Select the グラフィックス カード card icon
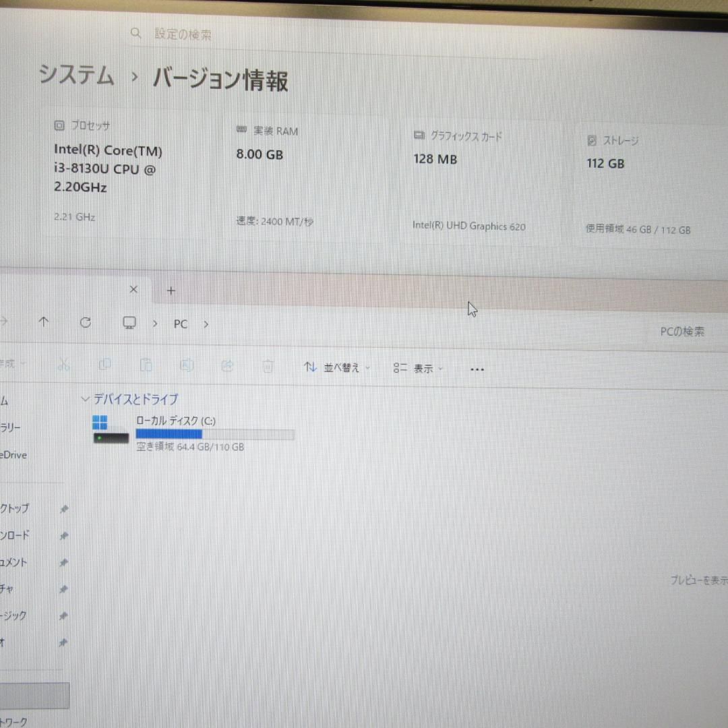 click(x=419, y=135)
